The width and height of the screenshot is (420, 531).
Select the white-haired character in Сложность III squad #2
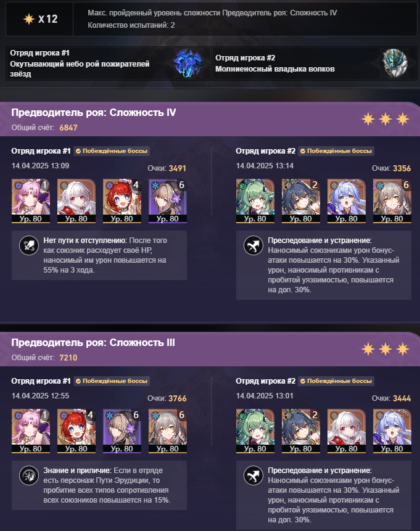pyautogui.click(x=346, y=430)
